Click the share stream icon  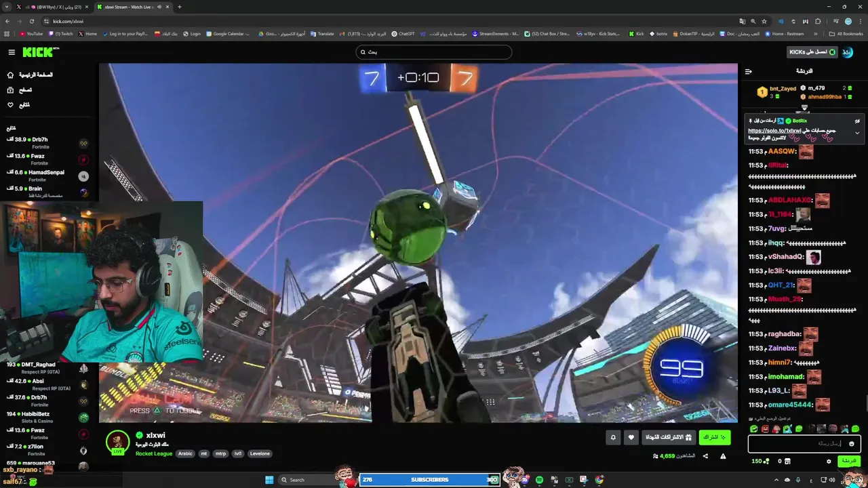coord(705,456)
